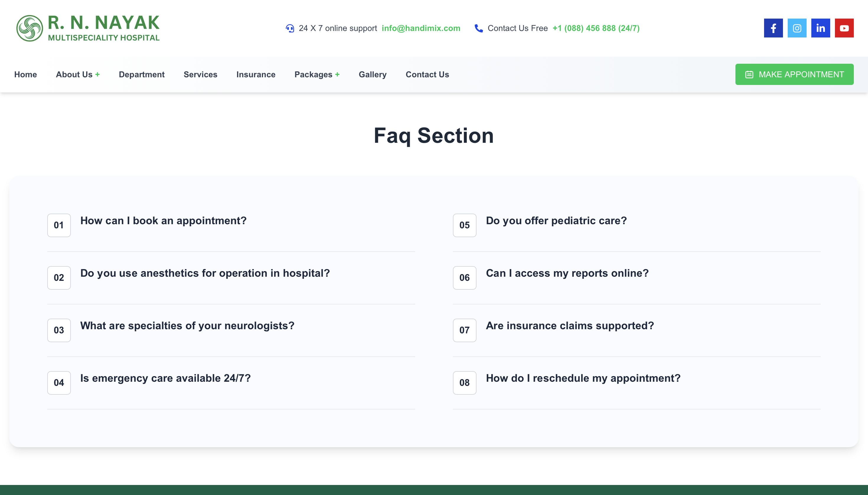Open the Services menu item

click(x=200, y=74)
